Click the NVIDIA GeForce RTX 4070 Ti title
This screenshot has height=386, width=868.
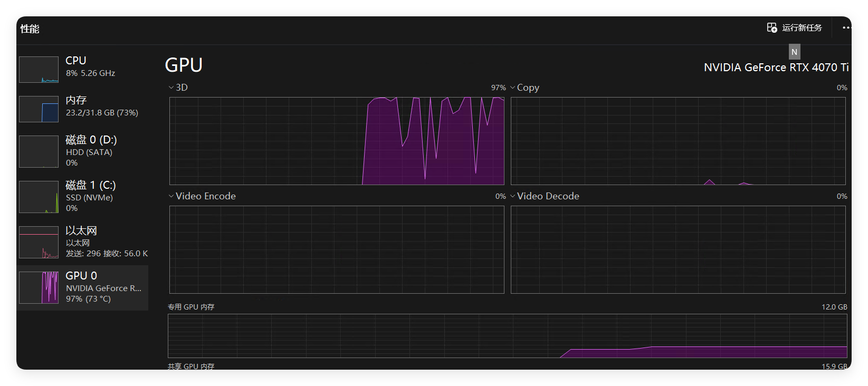pos(776,67)
